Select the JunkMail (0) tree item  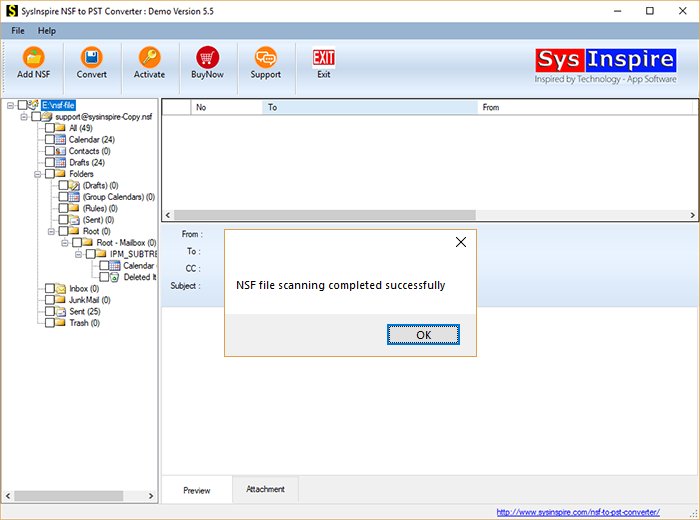90,300
